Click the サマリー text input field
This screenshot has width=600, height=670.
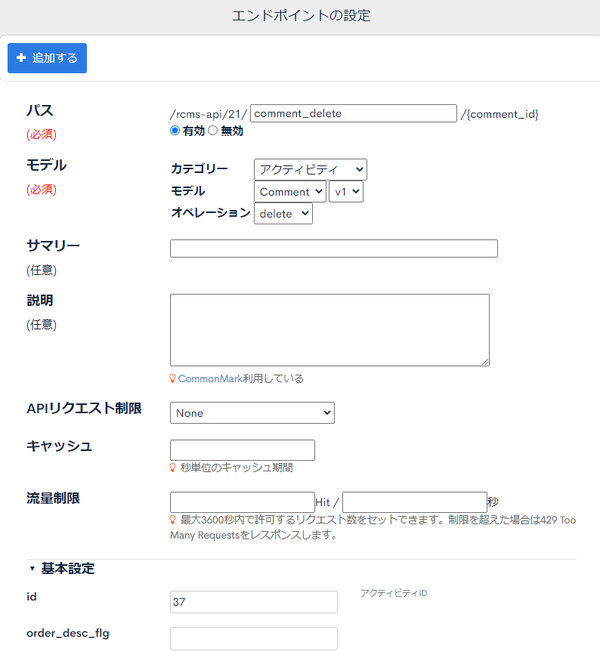tap(334, 249)
